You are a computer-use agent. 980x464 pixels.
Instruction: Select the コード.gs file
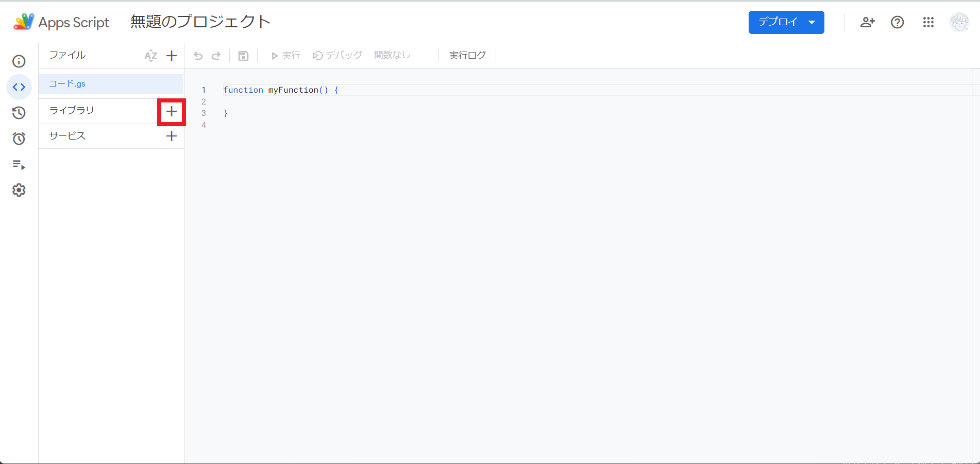[x=67, y=83]
